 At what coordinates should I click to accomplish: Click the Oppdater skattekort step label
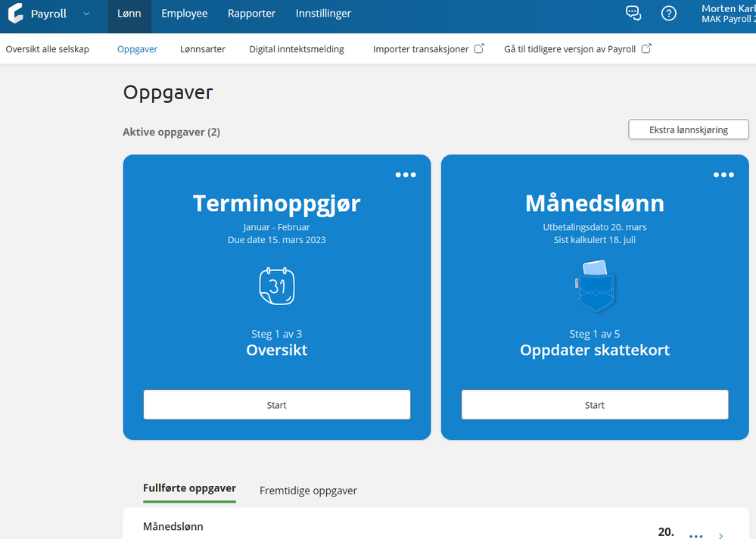595,350
